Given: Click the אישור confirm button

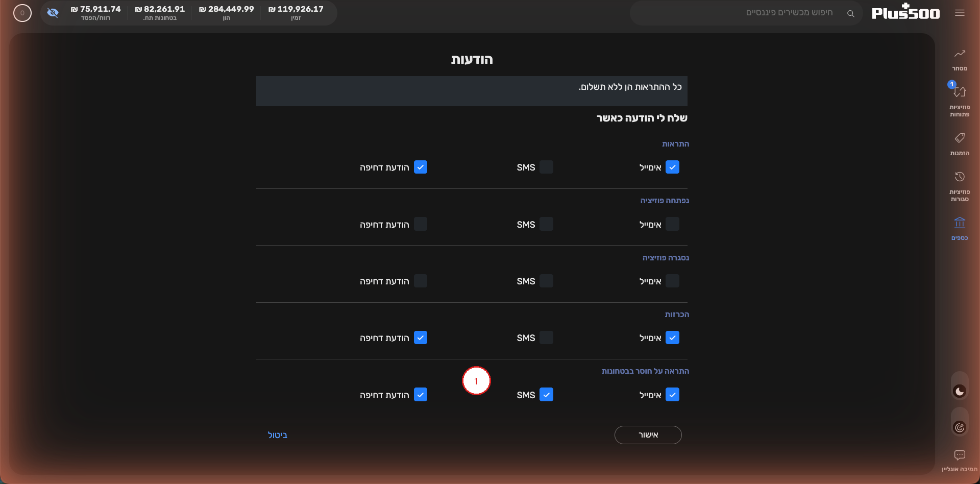Looking at the screenshot, I should 648,435.
